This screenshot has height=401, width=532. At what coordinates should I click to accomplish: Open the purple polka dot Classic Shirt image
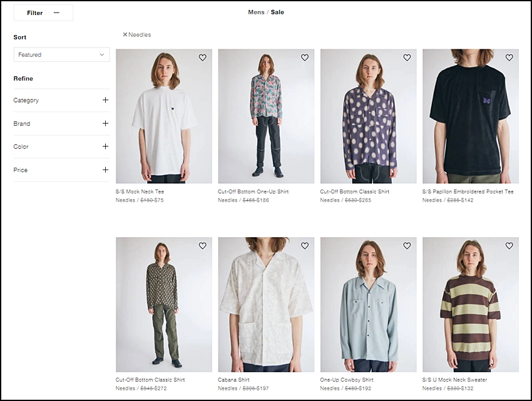pos(369,116)
